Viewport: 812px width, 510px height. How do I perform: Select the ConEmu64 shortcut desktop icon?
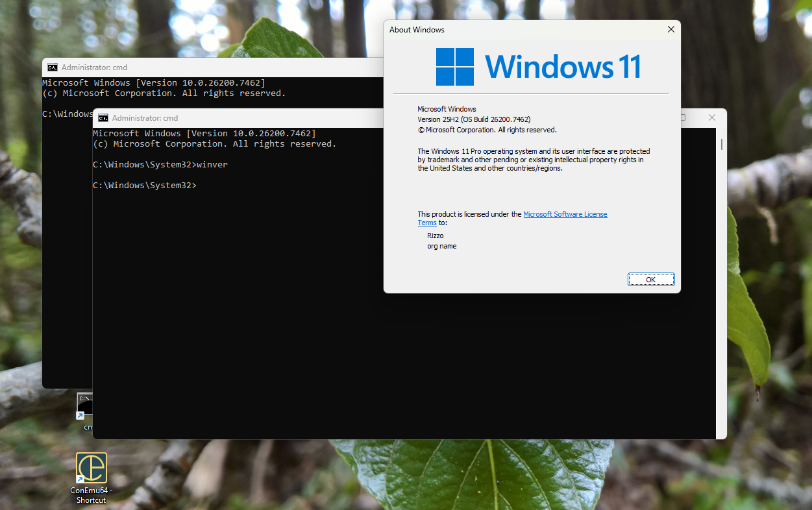(92, 468)
